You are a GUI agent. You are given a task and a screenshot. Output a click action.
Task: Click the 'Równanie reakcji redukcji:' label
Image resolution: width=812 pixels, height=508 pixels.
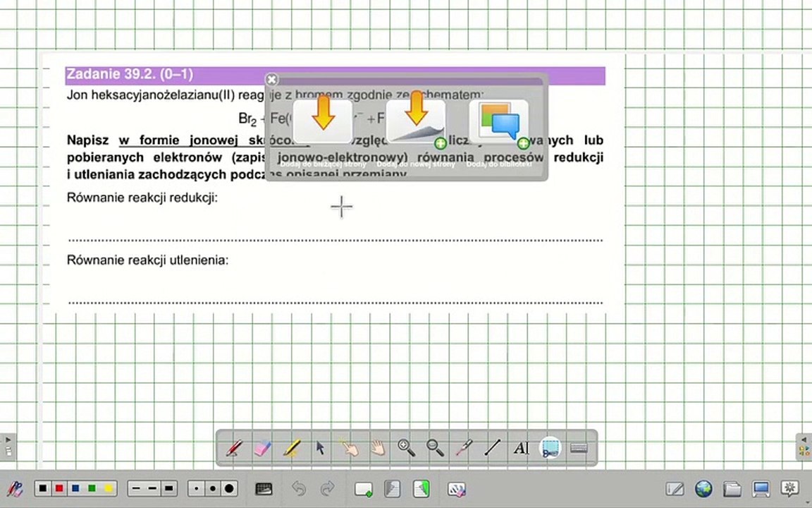tap(142, 198)
